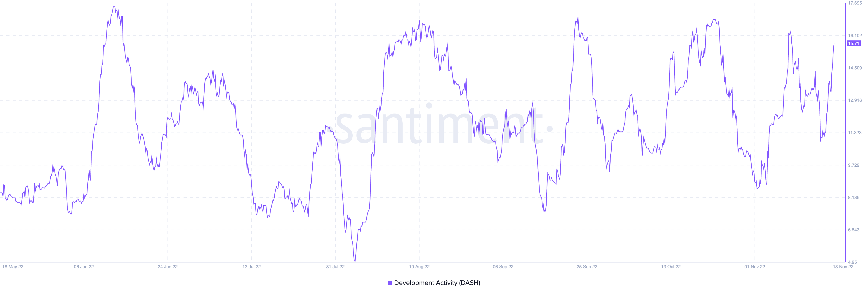This screenshot has width=868, height=294.
Task: Click the 12.916 y-axis tick label
Action: [855, 100]
